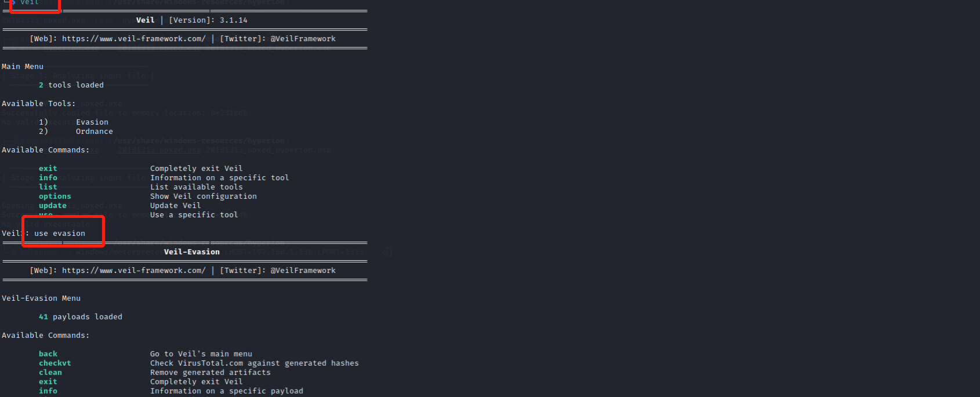Screen dimensions: 980x397
Task: Click the 'update' command keyword
Action: point(53,206)
